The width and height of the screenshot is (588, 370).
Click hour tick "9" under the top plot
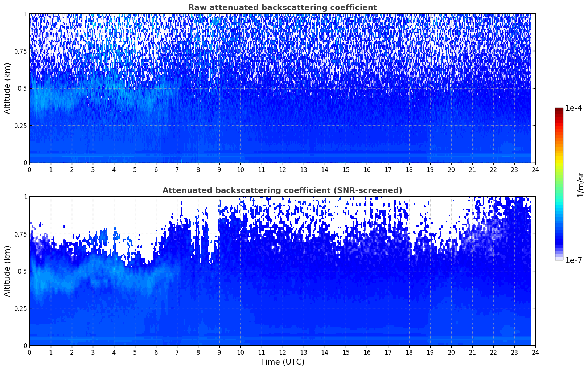pyautogui.click(x=219, y=169)
